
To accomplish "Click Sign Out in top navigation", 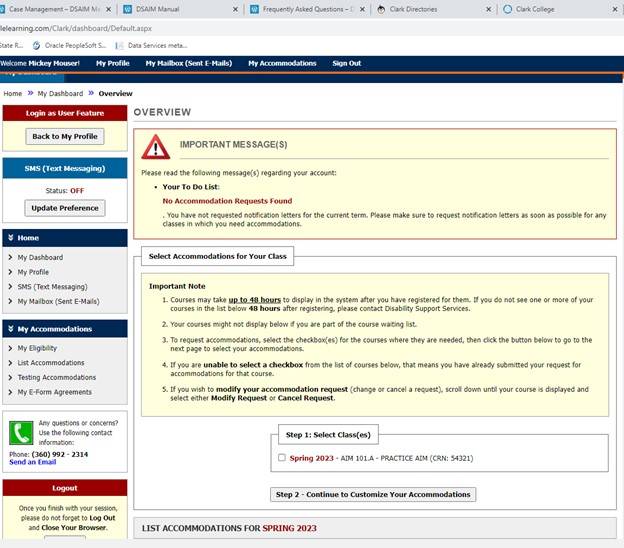I will (x=347, y=63).
